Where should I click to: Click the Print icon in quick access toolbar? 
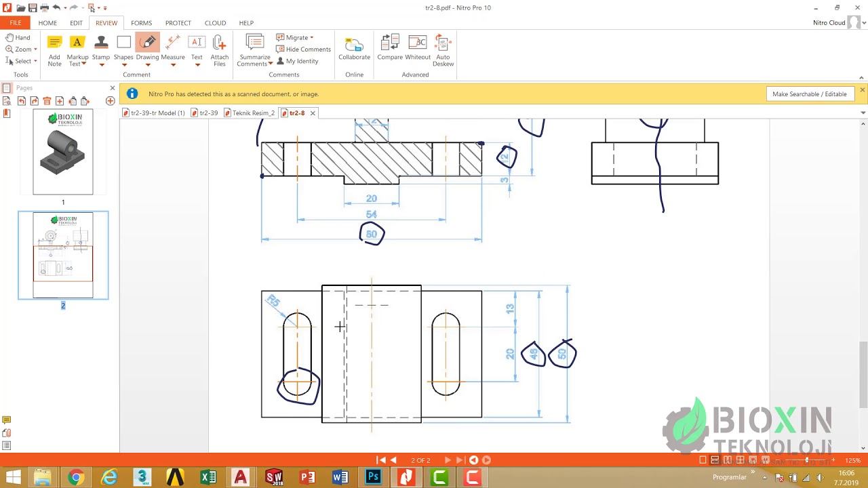click(x=44, y=7)
